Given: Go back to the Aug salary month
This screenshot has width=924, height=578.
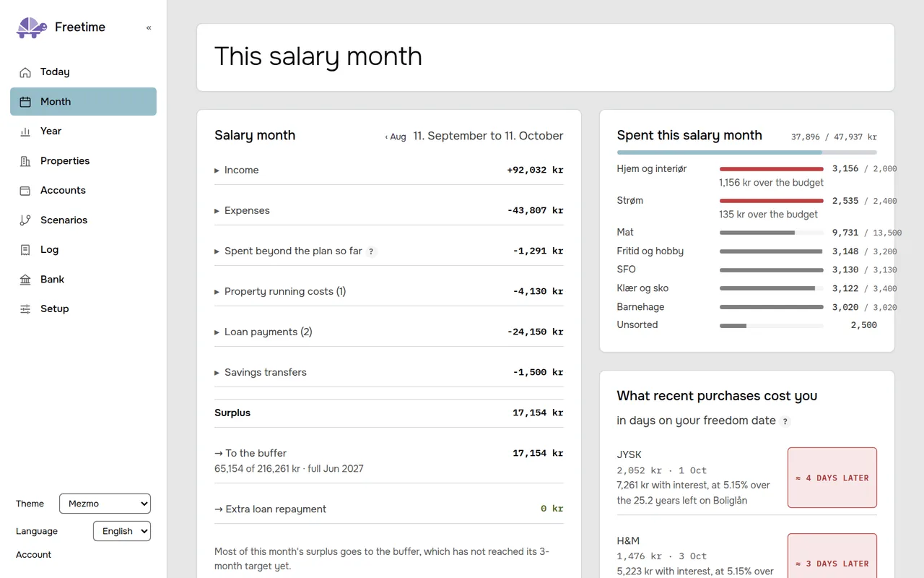Looking at the screenshot, I should pyautogui.click(x=396, y=137).
